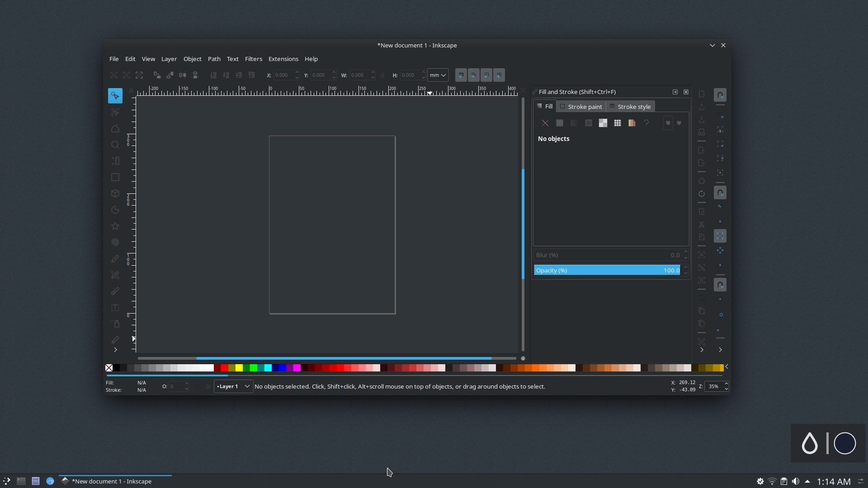Increase zoom percentage stepper arrow
This screenshot has width=868, height=488.
pos(726,384)
